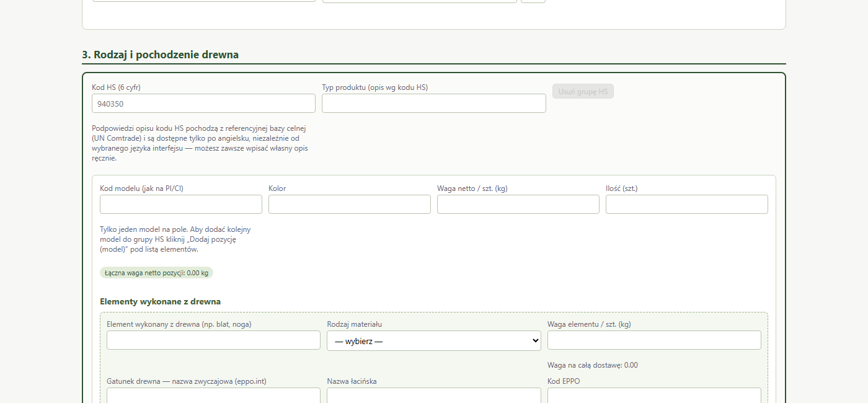Click the 'Tylko jeden model na pole' hint text

pos(175,239)
